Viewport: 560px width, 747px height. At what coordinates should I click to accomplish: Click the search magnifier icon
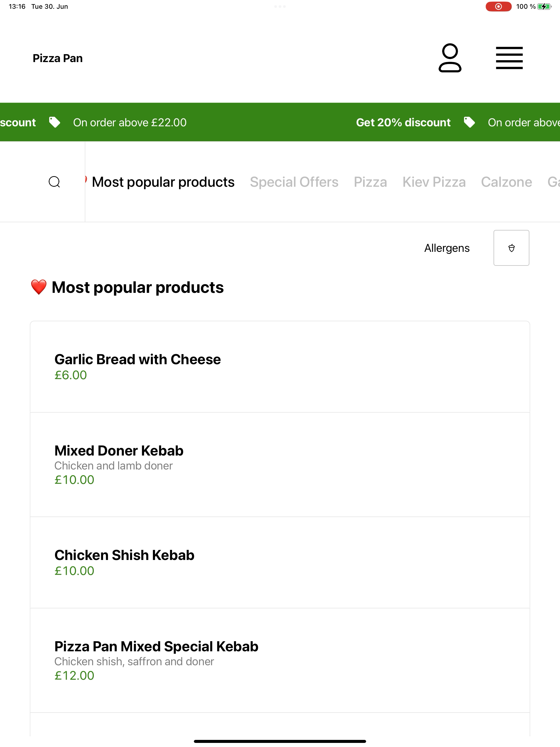click(x=54, y=182)
